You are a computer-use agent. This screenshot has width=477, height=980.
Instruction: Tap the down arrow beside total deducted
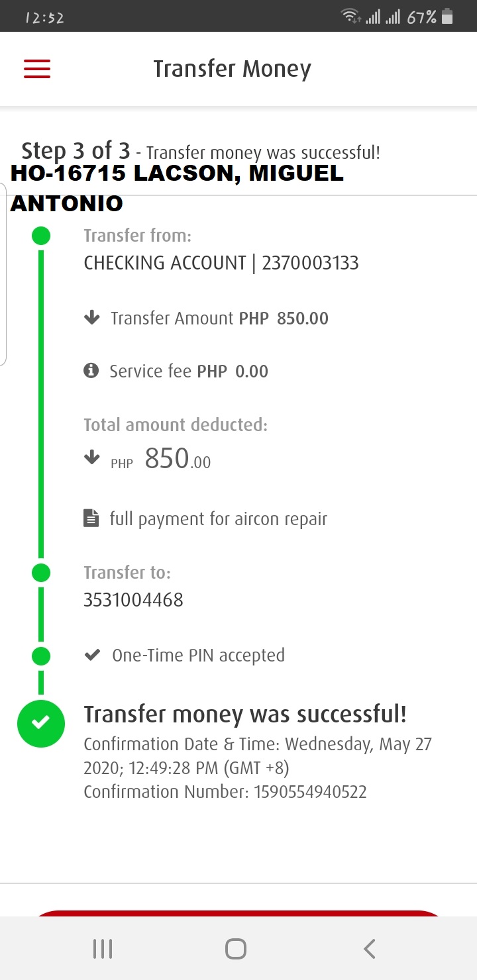point(91,458)
